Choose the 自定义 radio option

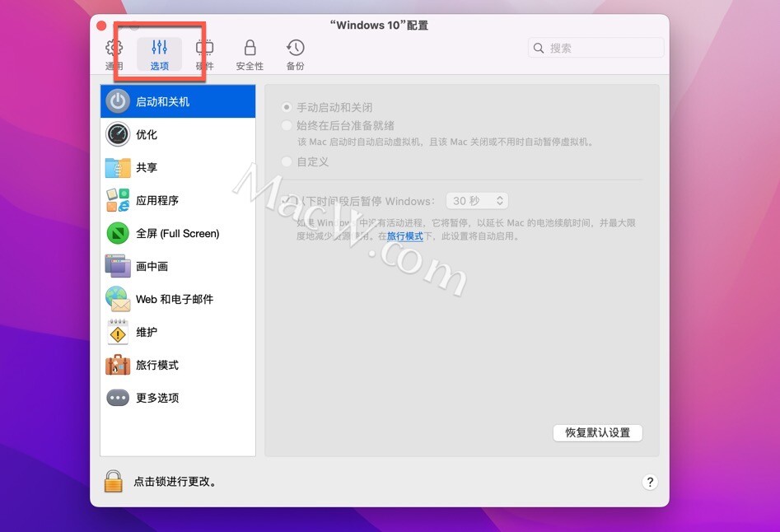pyautogui.click(x=287, y=161)
